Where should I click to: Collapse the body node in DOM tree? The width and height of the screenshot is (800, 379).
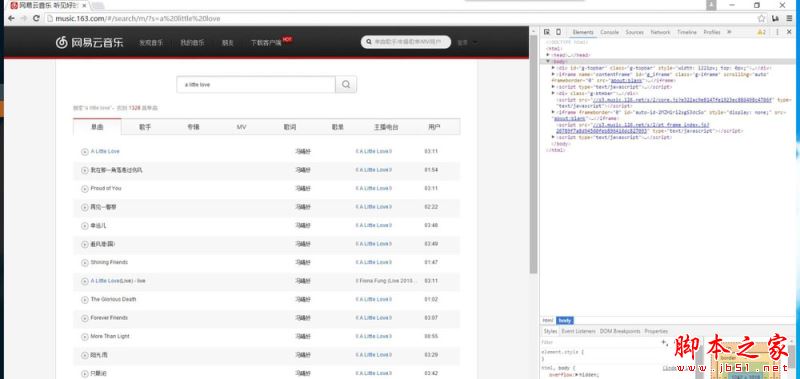point(548,61)
